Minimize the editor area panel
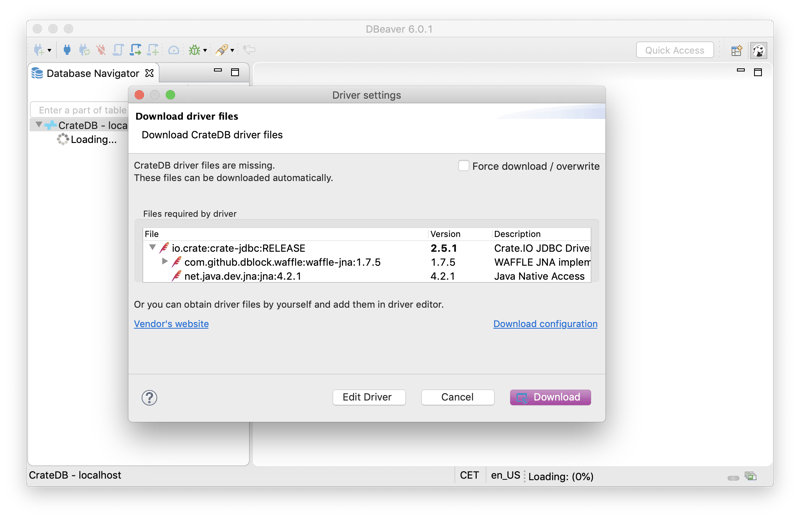Screen dimensions: 800x519 [741, 70]
